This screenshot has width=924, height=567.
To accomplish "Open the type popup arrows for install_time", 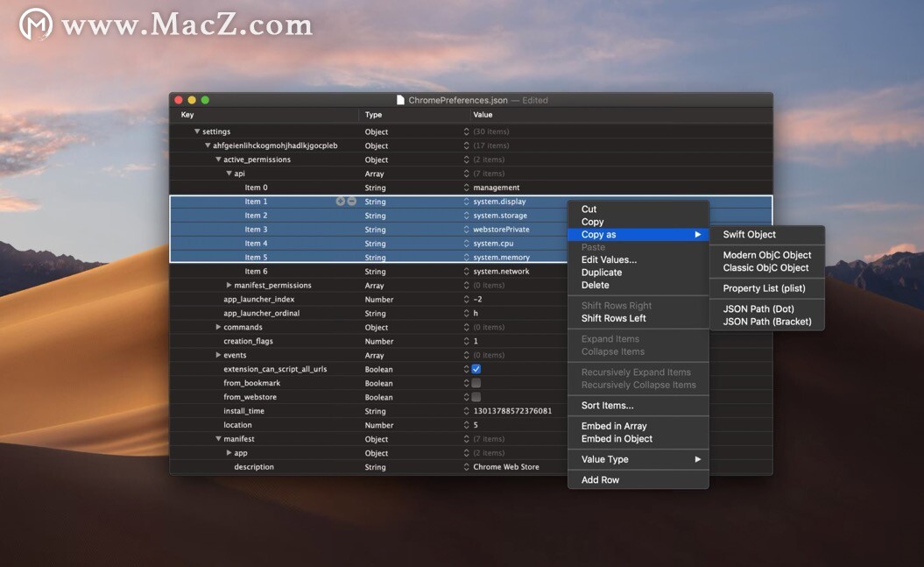I will pos(466,411).
